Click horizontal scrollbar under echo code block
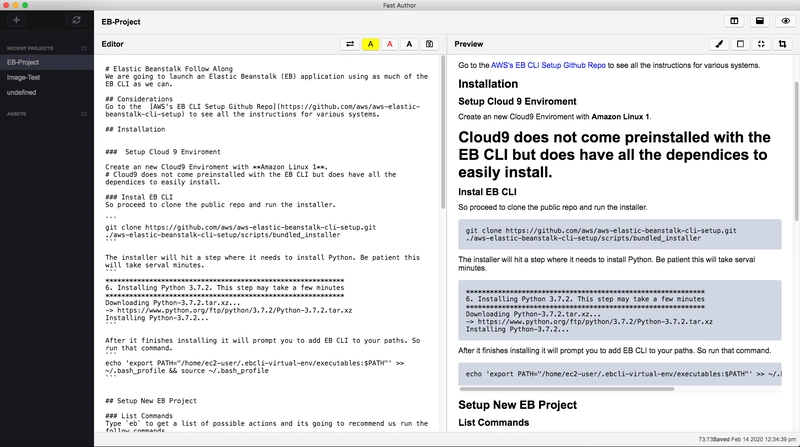800x447 pixels. [x=566, y=389]
